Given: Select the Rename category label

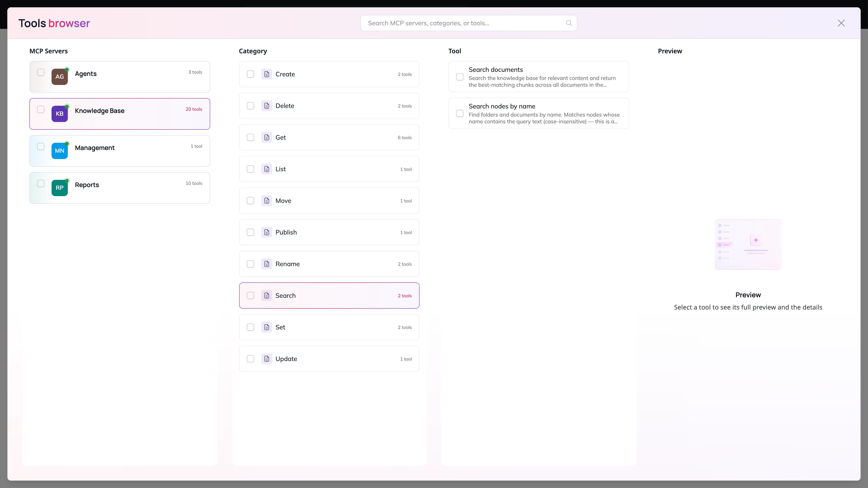Looking at the screenshot, I should pos(288,264).
